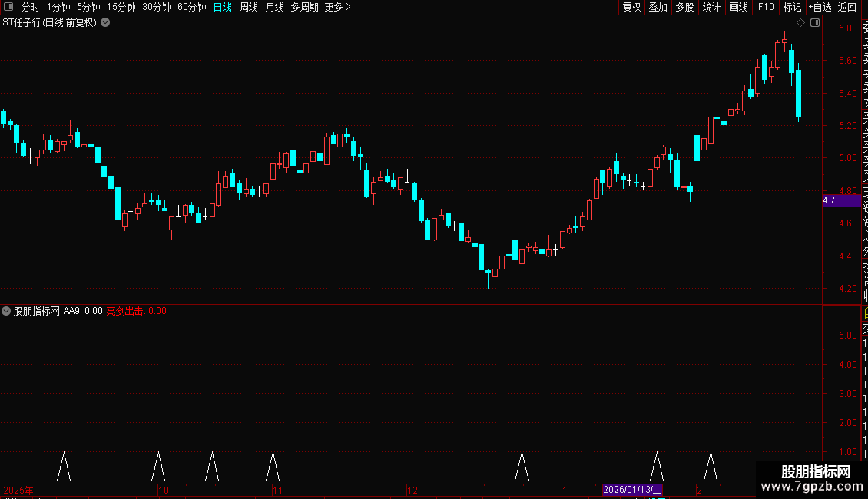Click the 标记 mark button
This screenshot has height=499, width=868.
coord(792,7)
